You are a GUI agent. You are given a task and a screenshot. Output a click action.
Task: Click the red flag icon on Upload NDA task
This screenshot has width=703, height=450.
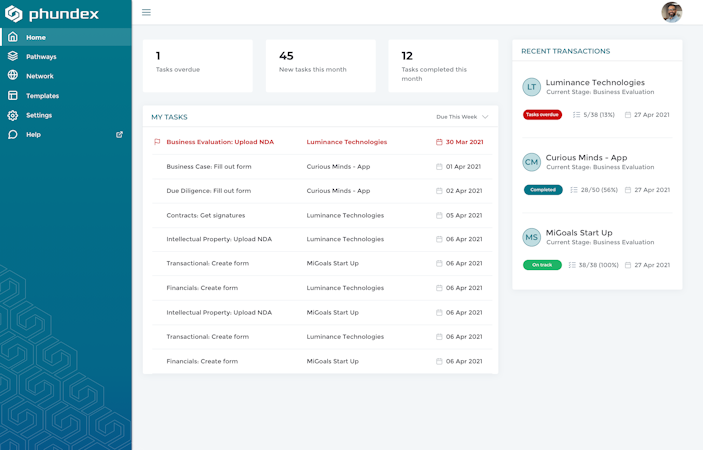[x=157, y=142]
